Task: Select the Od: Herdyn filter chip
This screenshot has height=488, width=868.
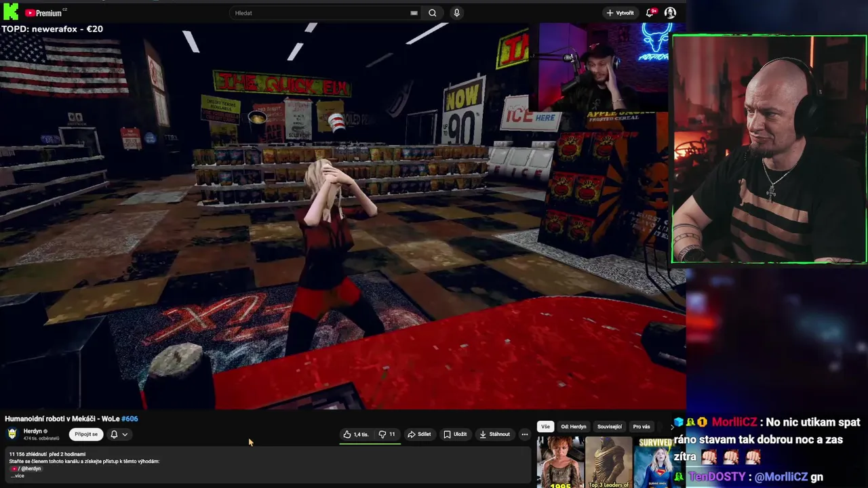Action: (x=574, y=426)
